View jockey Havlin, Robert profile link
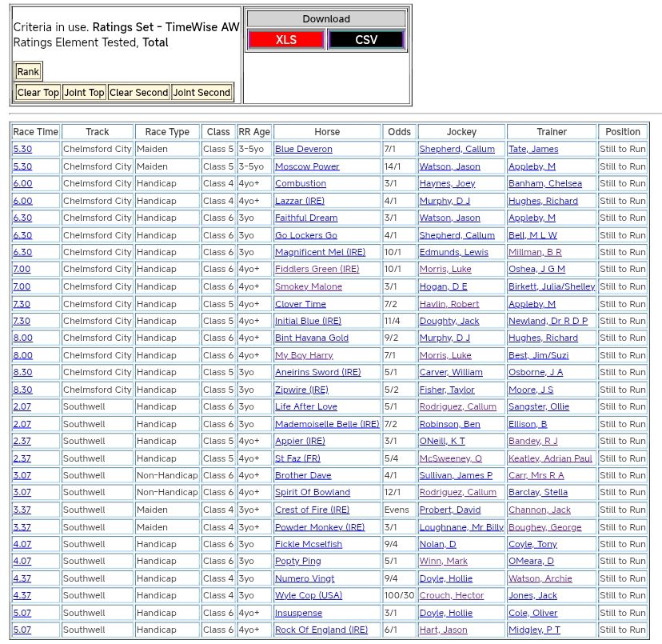The width and height of the screenshot is (662, 644). [x=449, y=304]
